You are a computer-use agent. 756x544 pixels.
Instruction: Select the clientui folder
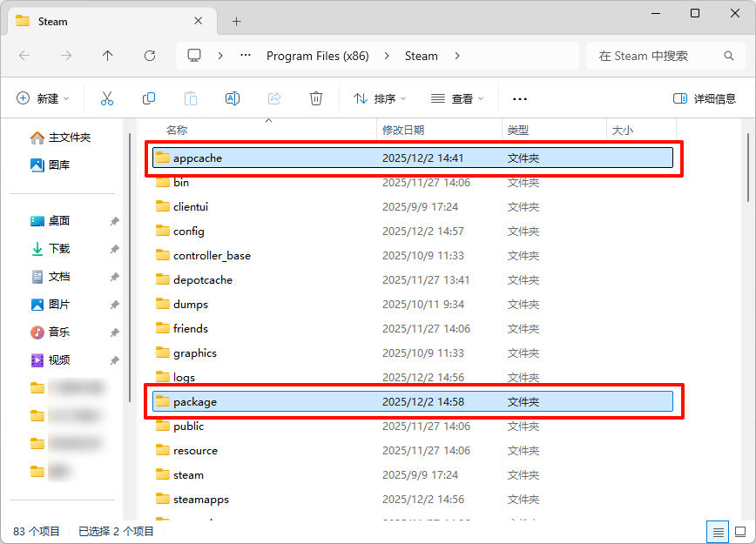(413, 206)
